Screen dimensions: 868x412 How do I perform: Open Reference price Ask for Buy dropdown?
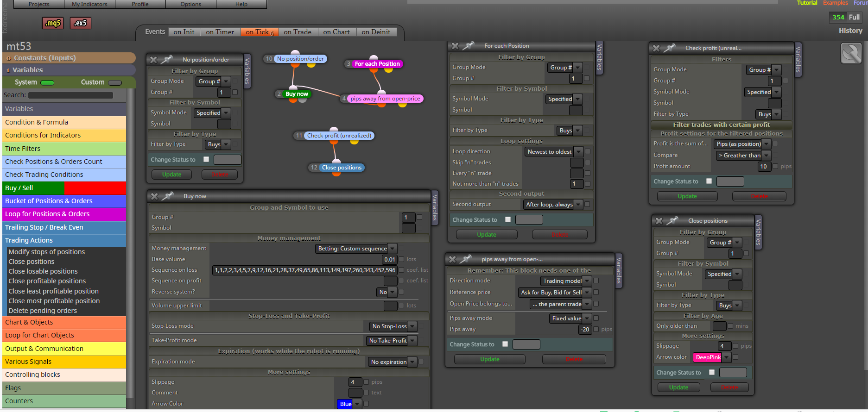[x=555, y=293]
